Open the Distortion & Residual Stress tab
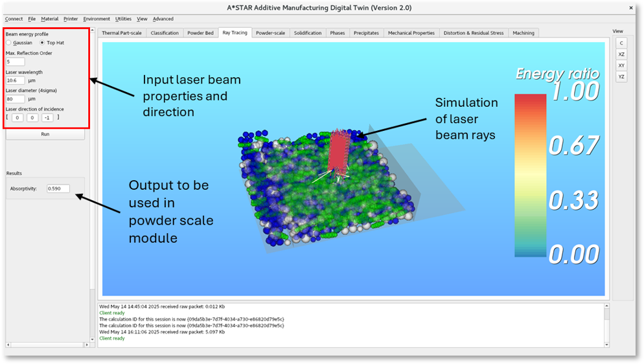 pyautogui.click(x=474, y=33)
